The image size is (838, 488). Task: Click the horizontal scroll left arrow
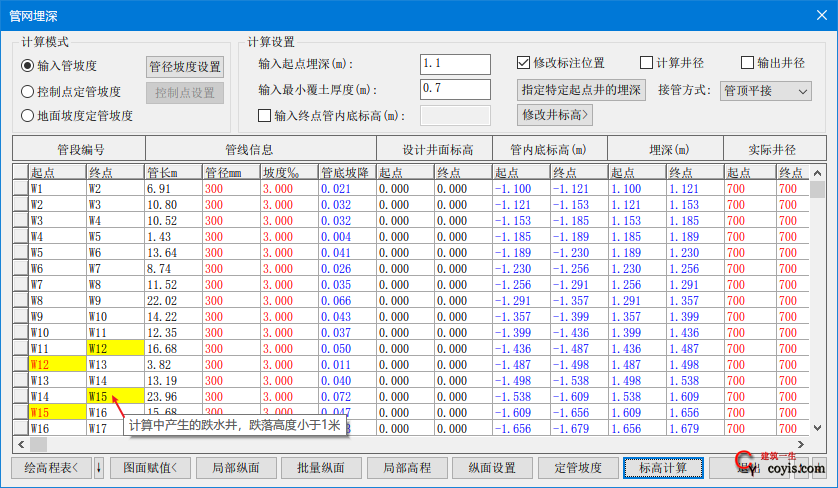(x=21, y=444)
